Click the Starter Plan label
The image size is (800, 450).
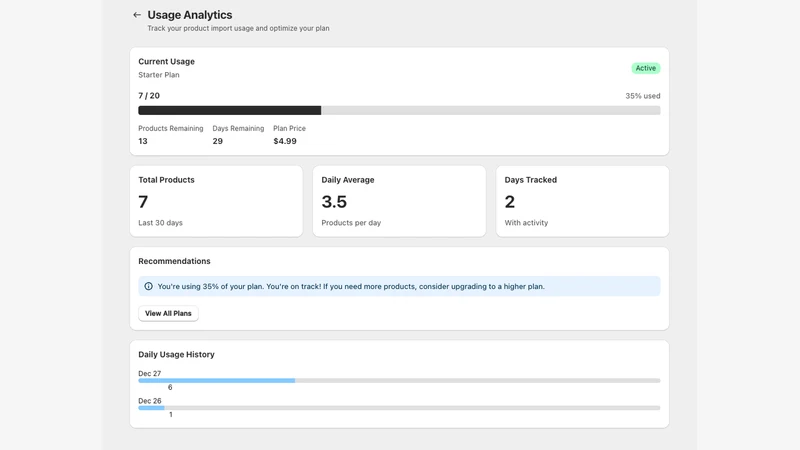click(159, 75)
